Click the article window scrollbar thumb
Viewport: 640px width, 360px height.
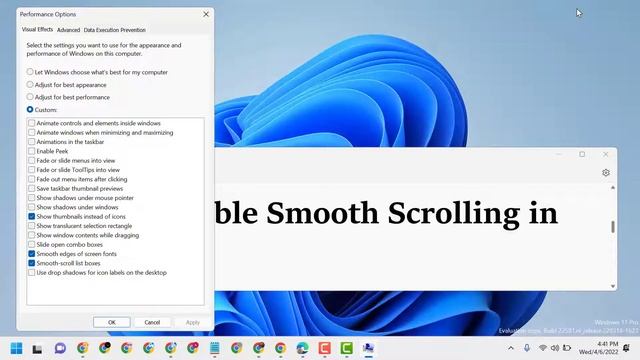pos(613,227)
